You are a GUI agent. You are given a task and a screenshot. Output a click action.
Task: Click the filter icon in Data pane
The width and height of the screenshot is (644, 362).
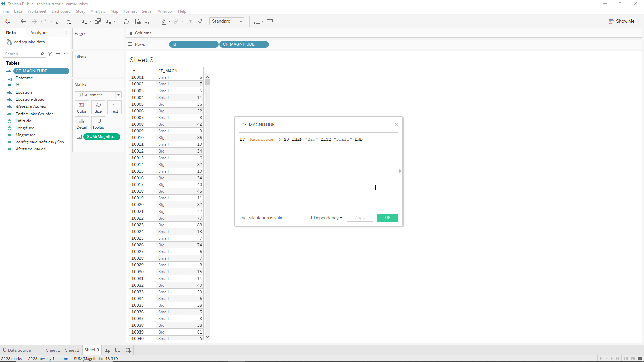50,54
